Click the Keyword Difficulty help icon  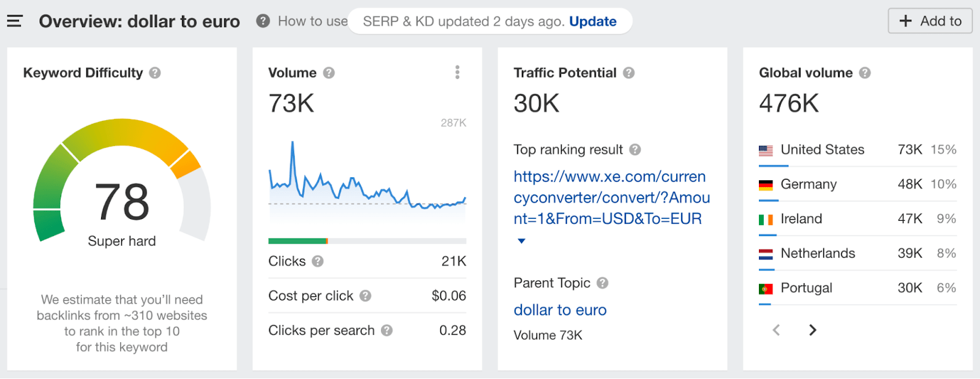click(x=154, y=72)
